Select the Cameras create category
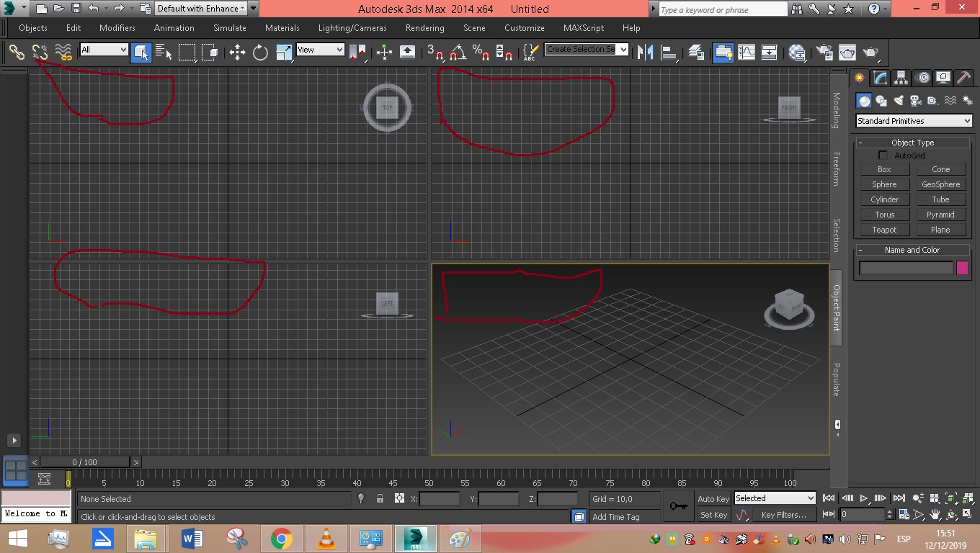 point(916,101)
